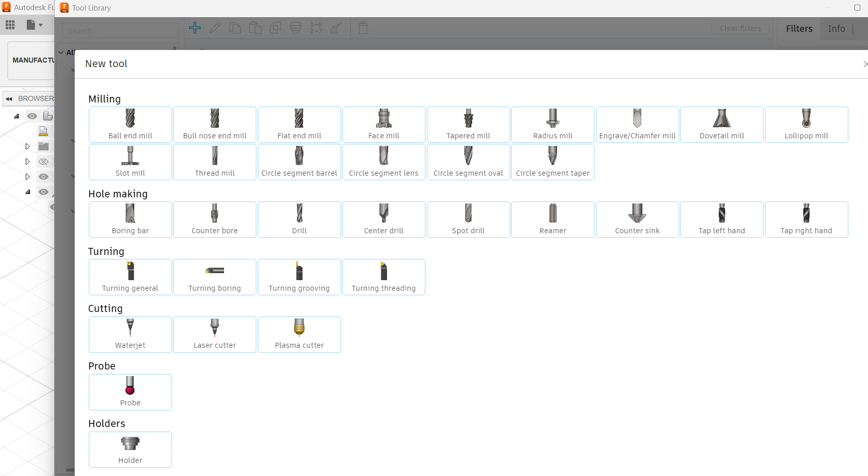Select the Turning boring tool
Screen dimensions: 868x476
(x=214, y=277)
